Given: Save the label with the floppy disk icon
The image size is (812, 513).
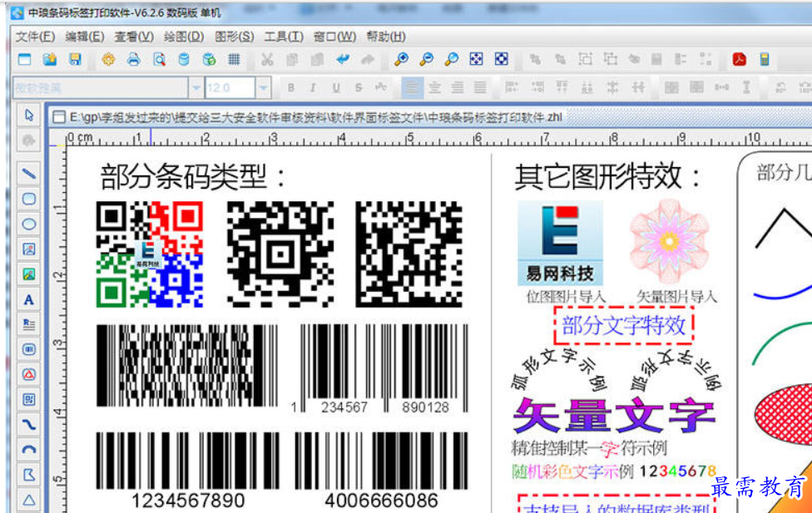Looking at the screenshot, I should 75,60.
